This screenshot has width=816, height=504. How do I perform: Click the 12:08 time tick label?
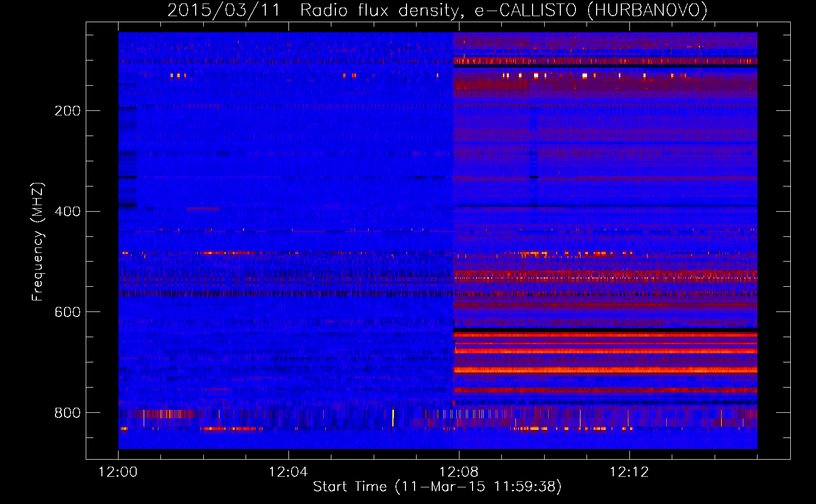coord(459,472)
